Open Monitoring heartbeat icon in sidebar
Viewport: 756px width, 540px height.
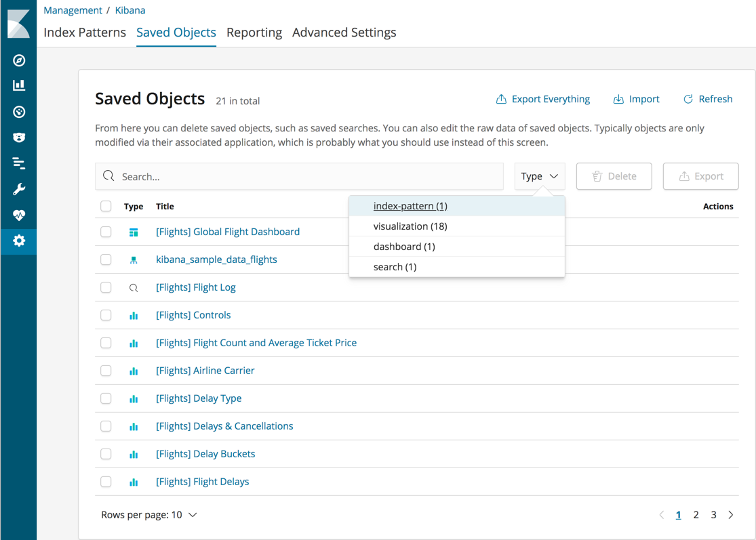coord(19,215)
